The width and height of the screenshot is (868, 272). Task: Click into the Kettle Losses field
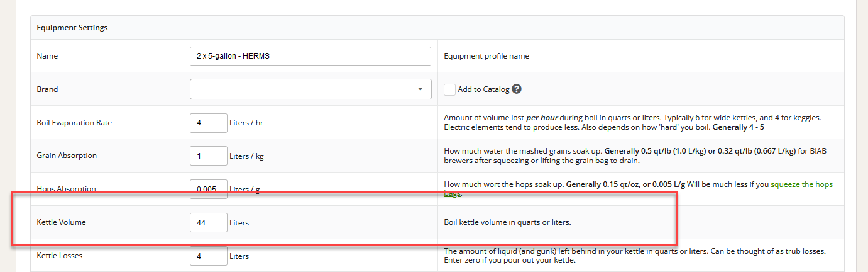[x=208, y=256]
